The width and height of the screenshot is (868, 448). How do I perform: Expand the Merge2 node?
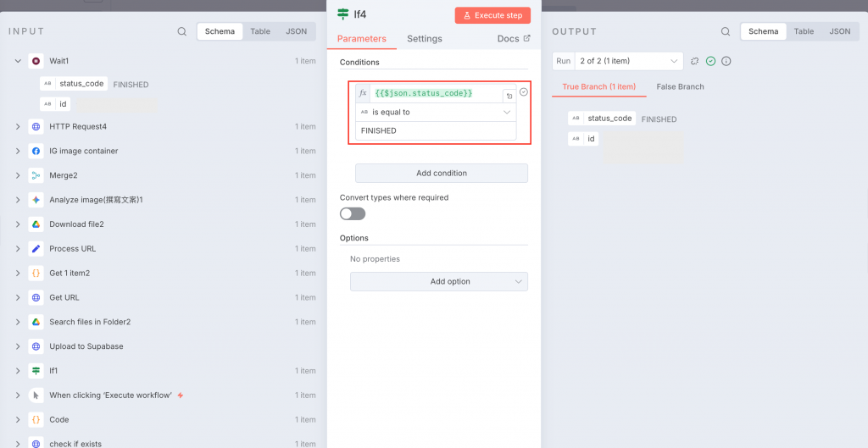point(18,175)
